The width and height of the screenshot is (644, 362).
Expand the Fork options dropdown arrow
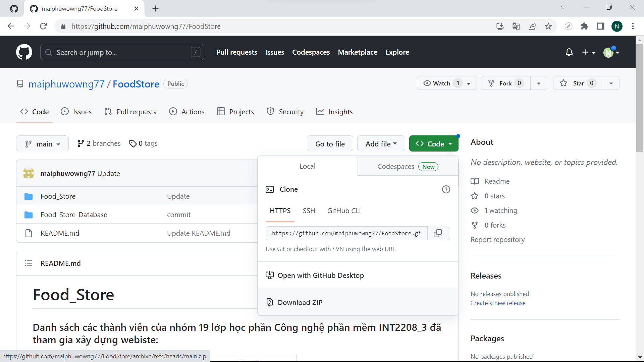click(538, 83)
